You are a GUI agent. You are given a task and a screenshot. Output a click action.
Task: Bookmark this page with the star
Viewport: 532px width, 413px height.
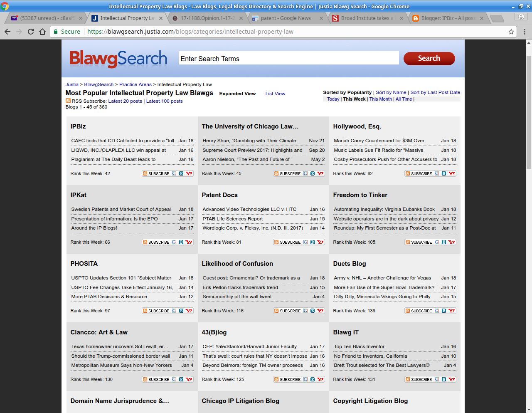pyautogui.click(x=511, y=32)
